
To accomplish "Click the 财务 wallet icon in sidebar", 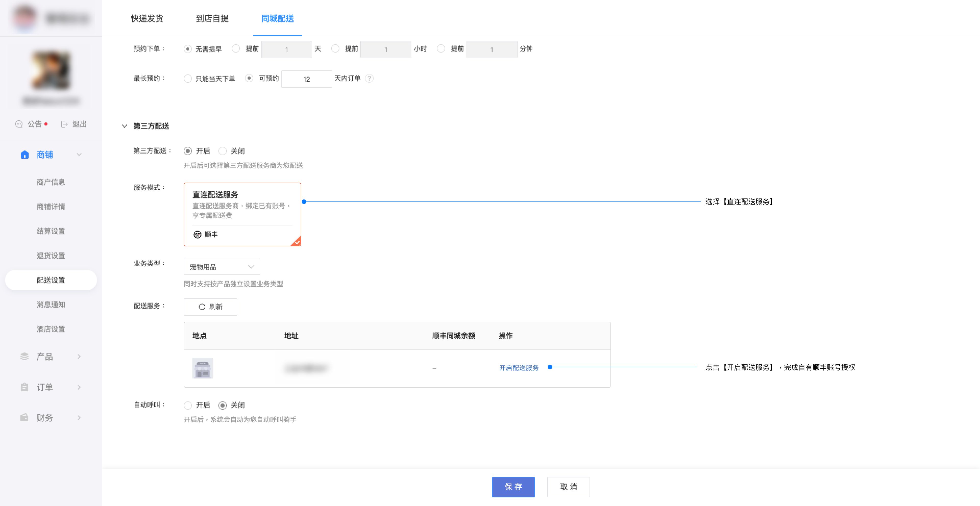I will (x=24, y=418).
